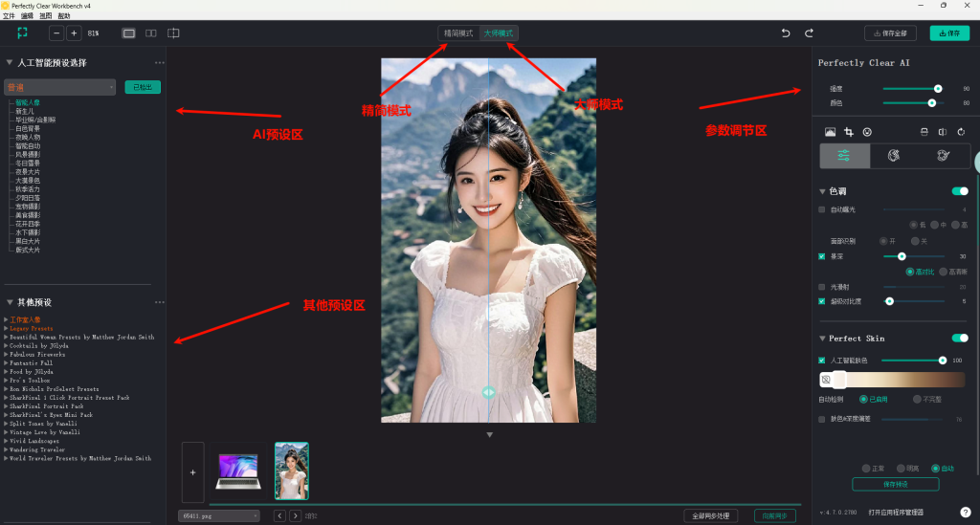Select the crop tool icon

click(848, 132)
